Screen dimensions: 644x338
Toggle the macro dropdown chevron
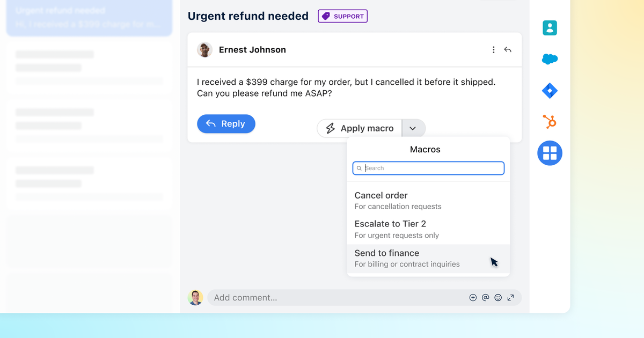413,128
